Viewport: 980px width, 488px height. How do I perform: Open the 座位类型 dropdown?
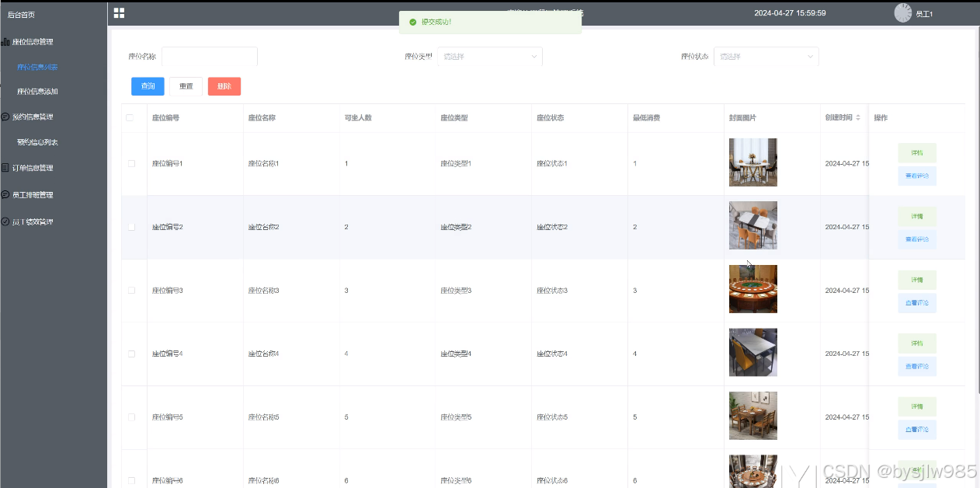(490, 57)
